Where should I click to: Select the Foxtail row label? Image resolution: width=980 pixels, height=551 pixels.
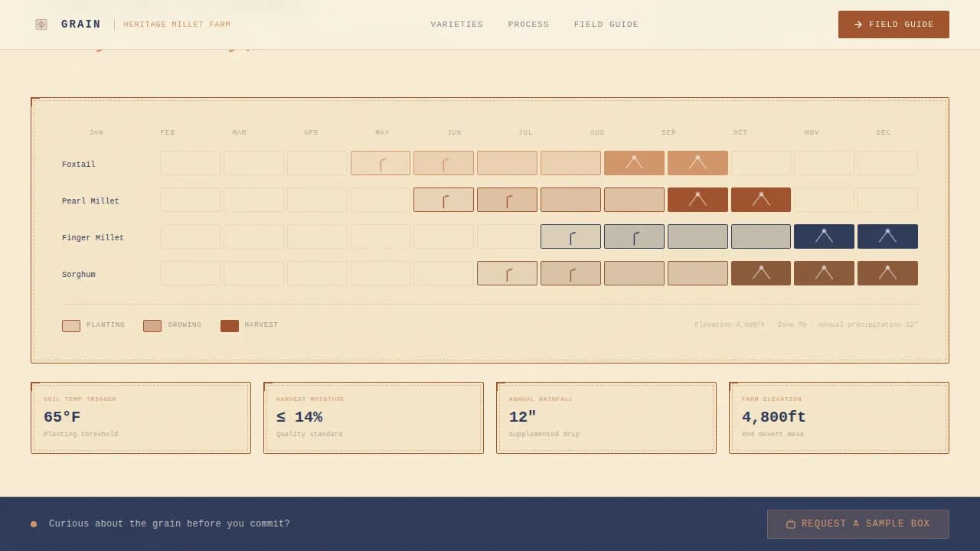(79, 165)
